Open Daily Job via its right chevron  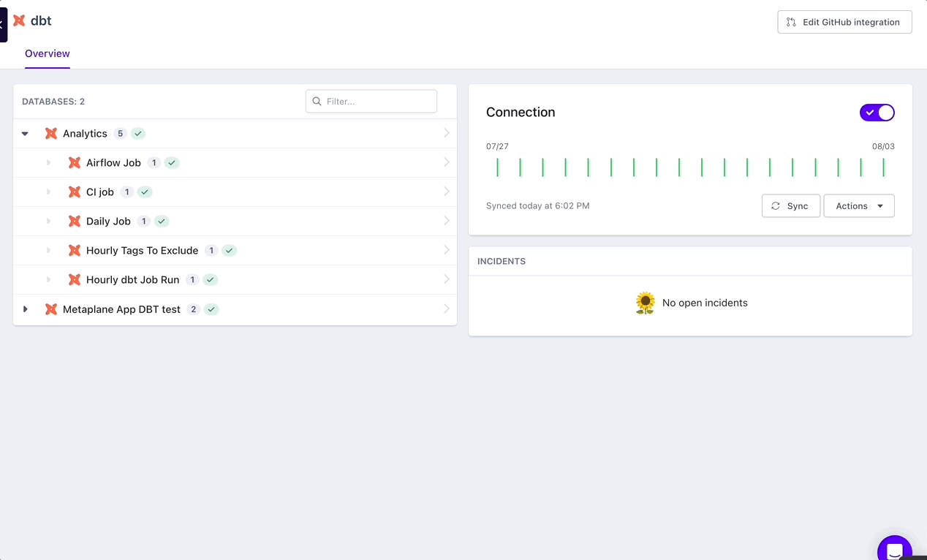pos(446,221)
